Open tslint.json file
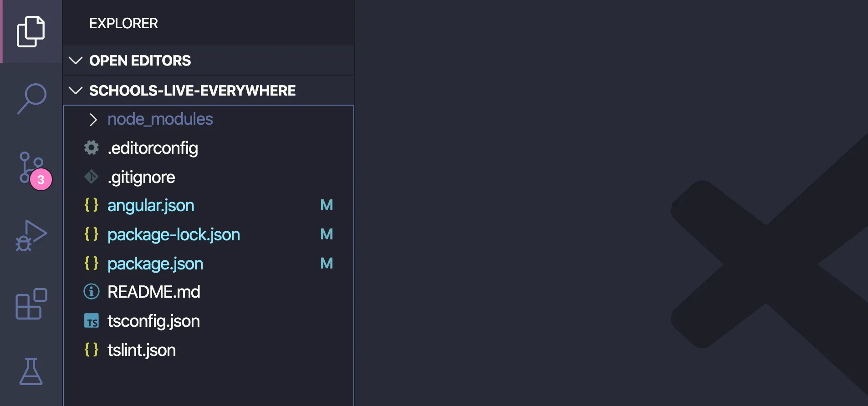 pos(209,350)
